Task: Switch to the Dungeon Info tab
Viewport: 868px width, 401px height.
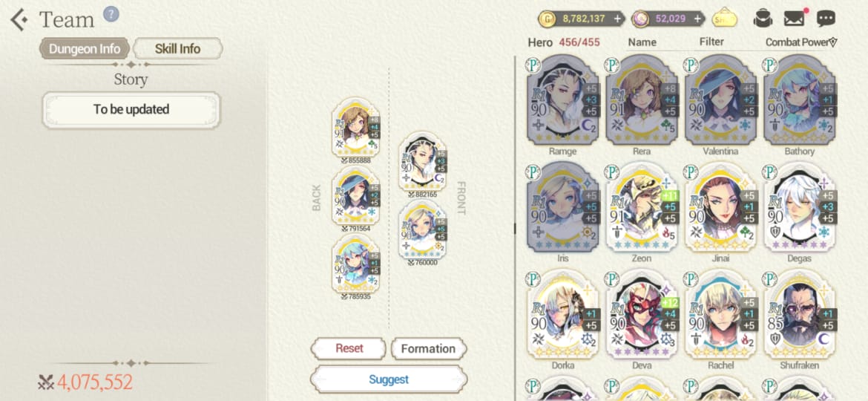Action: tap(85, 49)
